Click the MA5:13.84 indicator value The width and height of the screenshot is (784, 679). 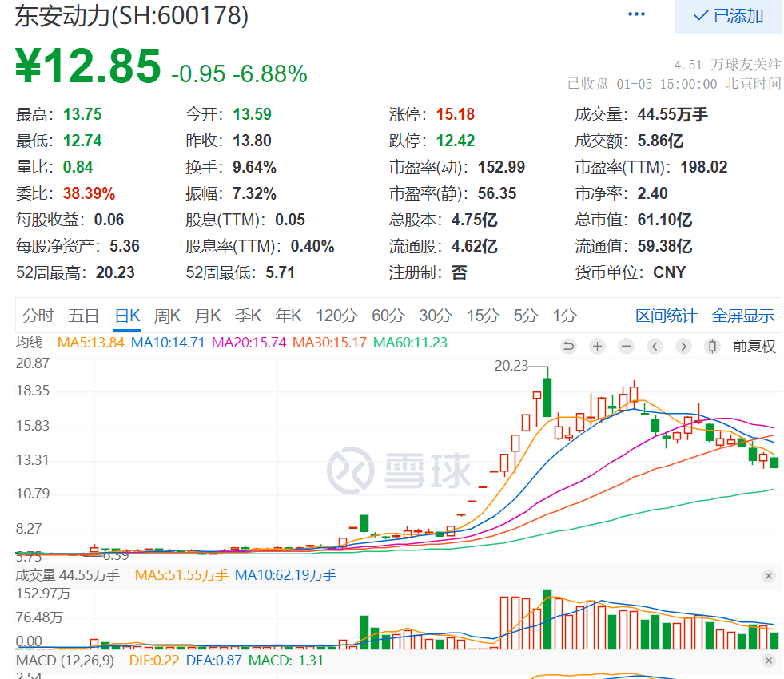pos(90,343)
